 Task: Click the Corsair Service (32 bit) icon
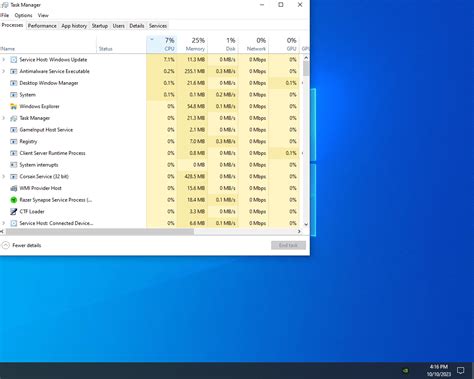point(14,176)
